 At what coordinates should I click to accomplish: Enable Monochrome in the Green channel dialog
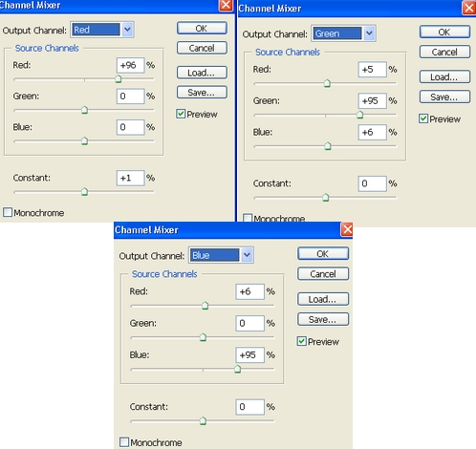(x=248, y=218)
